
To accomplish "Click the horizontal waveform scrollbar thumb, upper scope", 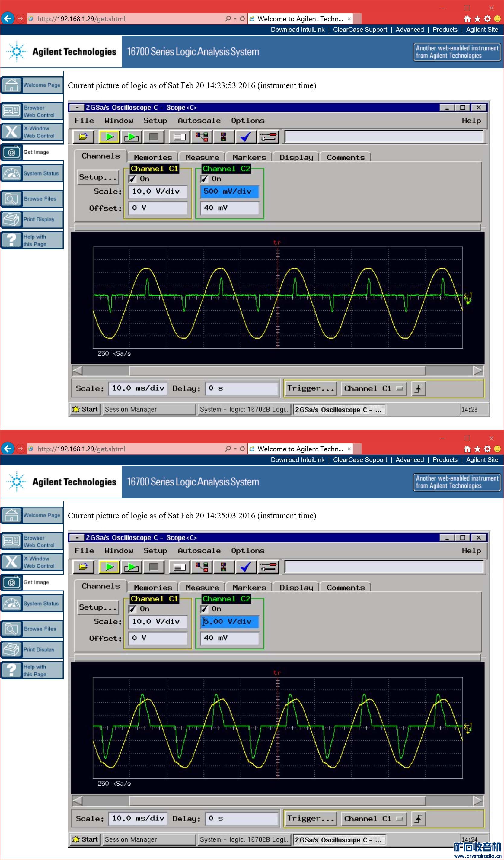I will tap(277, 370).
